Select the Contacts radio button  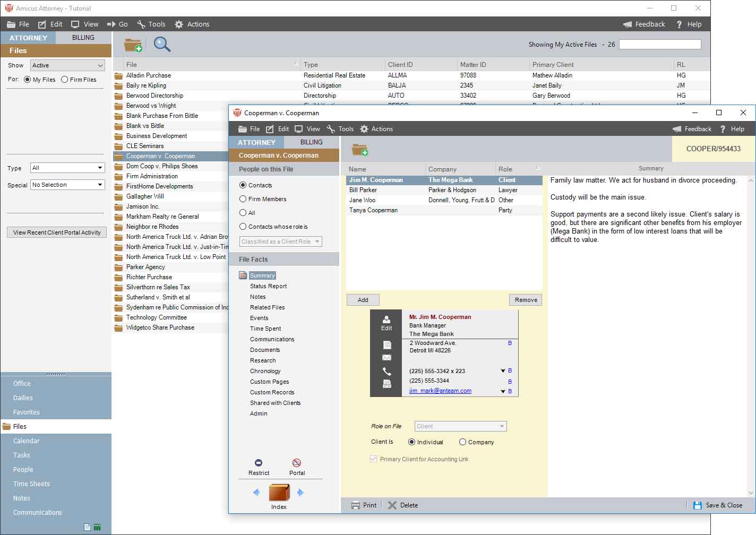[243, 185]
